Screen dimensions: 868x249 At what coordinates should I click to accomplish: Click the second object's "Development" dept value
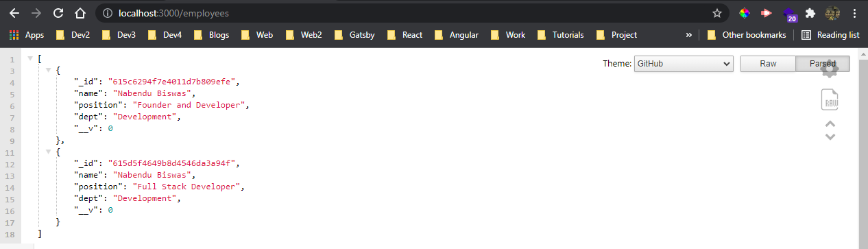(145, 198)
